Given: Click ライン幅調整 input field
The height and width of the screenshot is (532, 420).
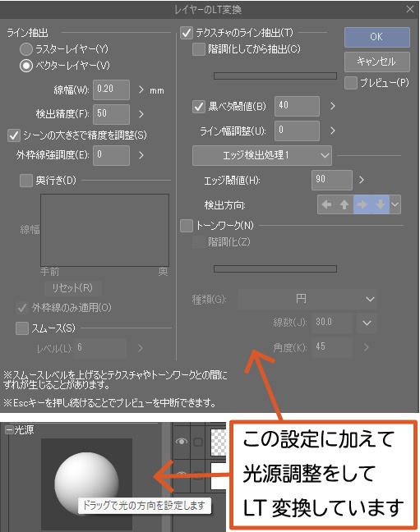Looking at the screenshot, I should tap(297, 131).
